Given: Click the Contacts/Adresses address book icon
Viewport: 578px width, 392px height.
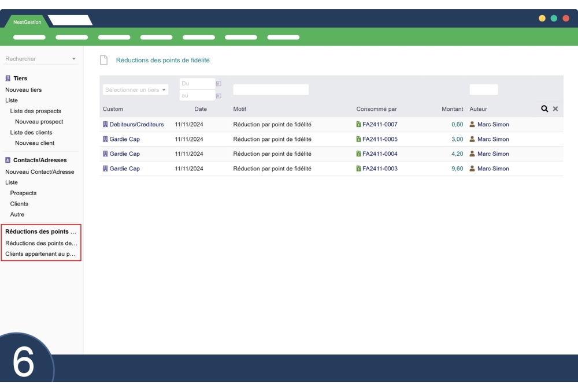Looking at the screenshot, I should (x=8, y=160).
